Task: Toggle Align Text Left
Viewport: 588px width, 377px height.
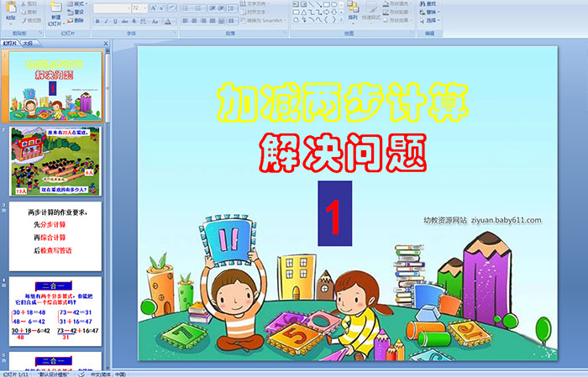Action: (186, 21)
